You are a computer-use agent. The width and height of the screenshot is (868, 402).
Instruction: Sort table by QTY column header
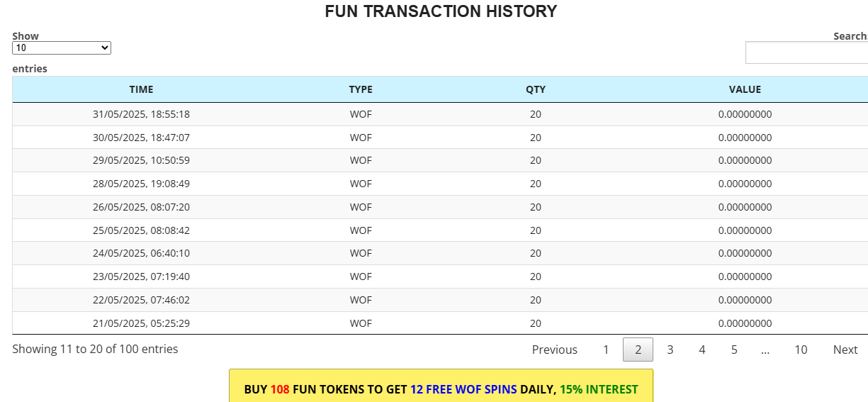[x=536, y=89]
